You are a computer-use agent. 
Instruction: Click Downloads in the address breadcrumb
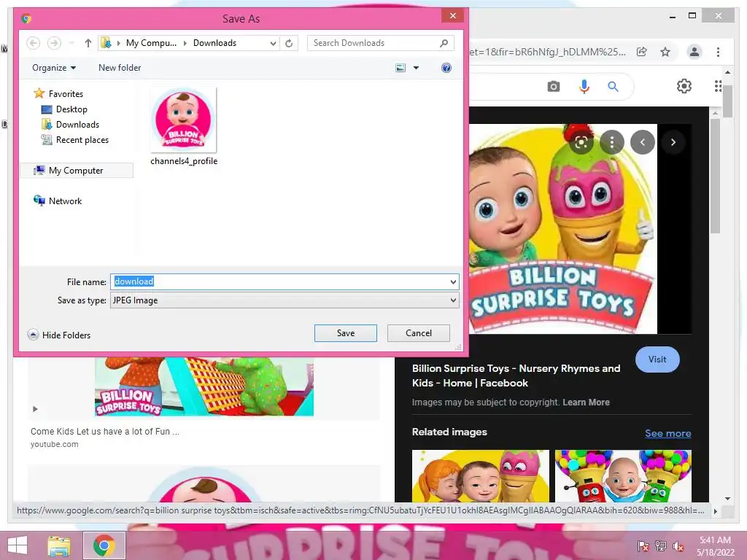pos(214,43)
